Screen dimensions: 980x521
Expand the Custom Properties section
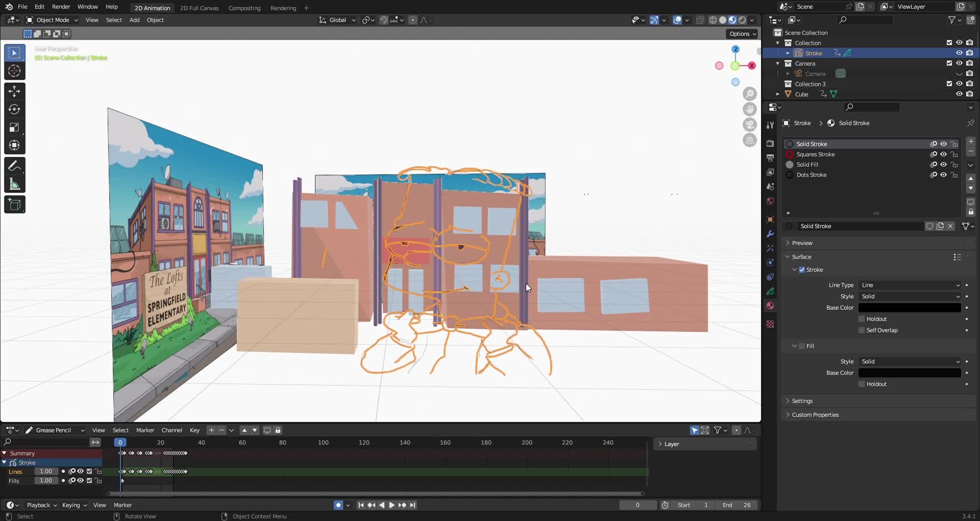pos(814,415)
